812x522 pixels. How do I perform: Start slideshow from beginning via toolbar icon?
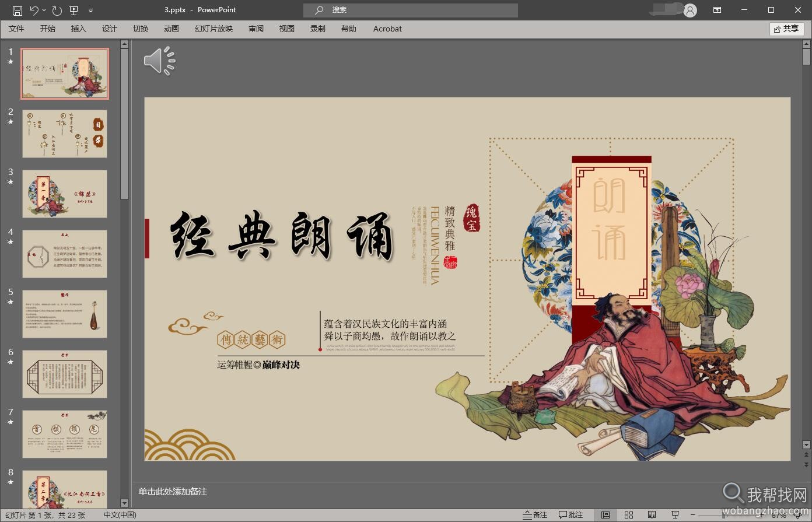73,10
